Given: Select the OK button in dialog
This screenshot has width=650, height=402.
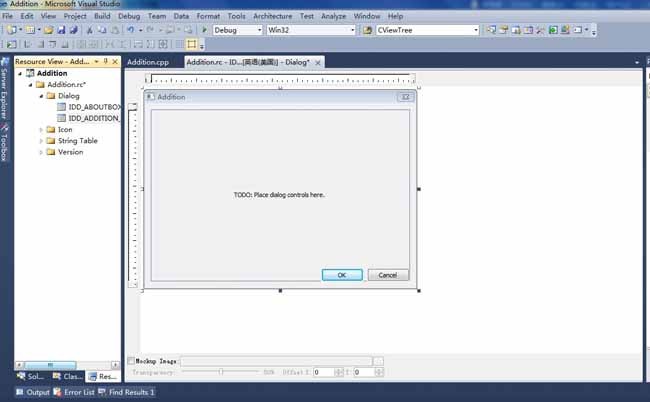Looking at the screenshot, I should [342, 275].
